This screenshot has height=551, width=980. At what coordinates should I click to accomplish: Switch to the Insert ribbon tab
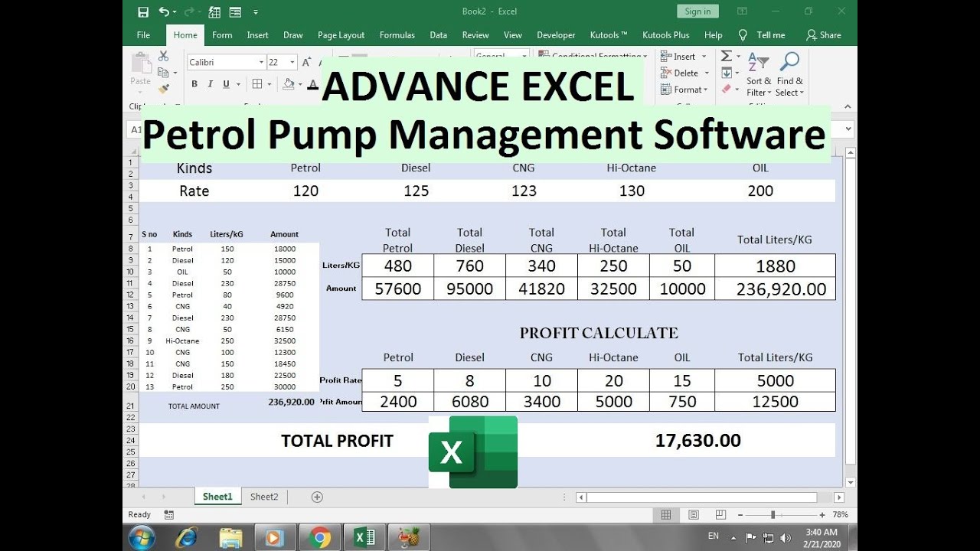(257, 35)
